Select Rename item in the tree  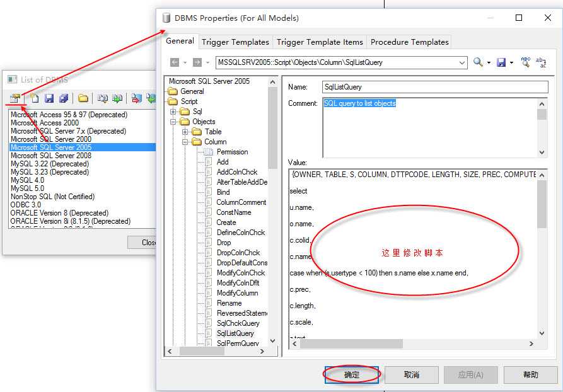(x=229, y=303)
